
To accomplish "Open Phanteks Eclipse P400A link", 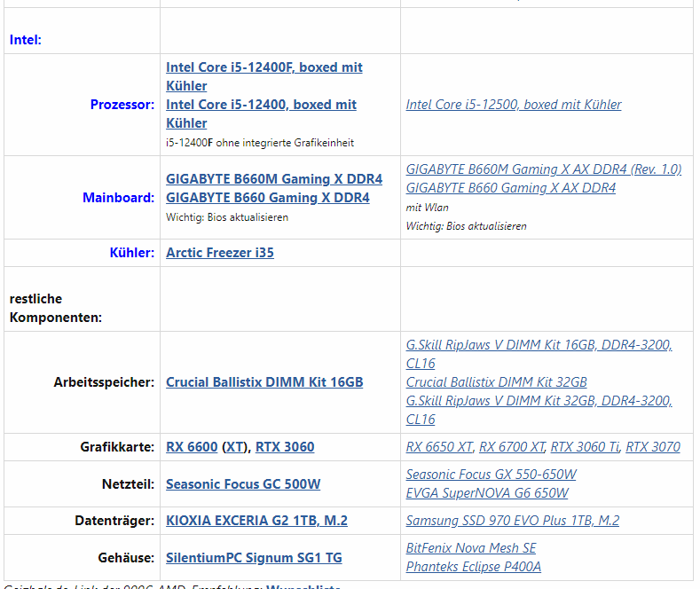I will pos(473,567).
